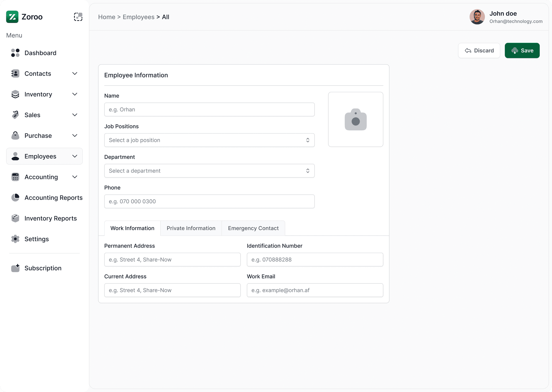Viewport: 552px width, 392px height.
Task: Click the Dashboard icon in the menu
Action: (x=15, y=53)
